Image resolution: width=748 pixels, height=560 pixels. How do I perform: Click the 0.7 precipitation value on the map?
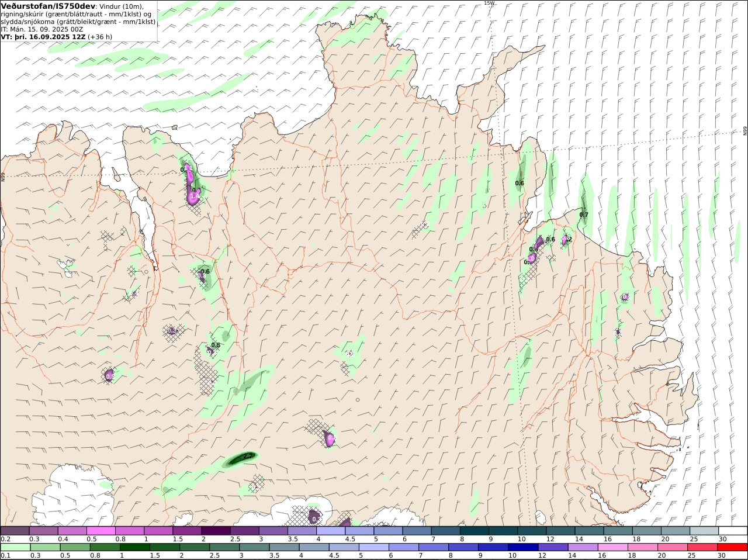tap(584, 215)
